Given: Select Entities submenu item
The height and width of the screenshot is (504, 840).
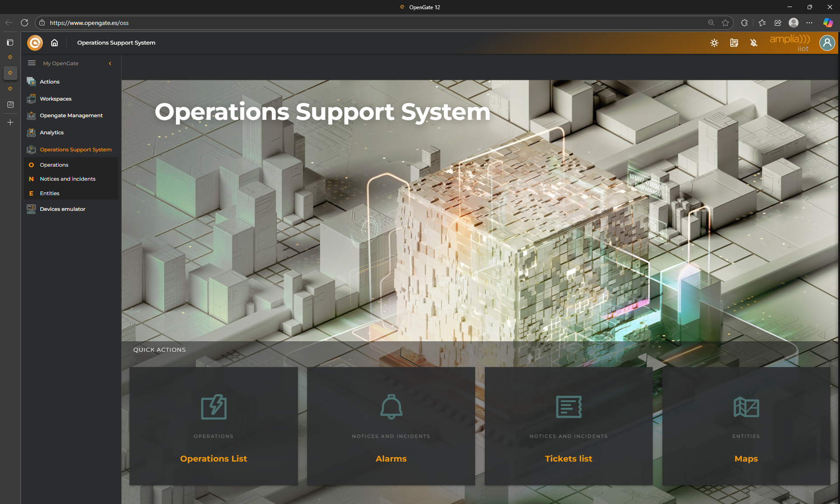Looking at the screenshot, I should tap(49, 193).
